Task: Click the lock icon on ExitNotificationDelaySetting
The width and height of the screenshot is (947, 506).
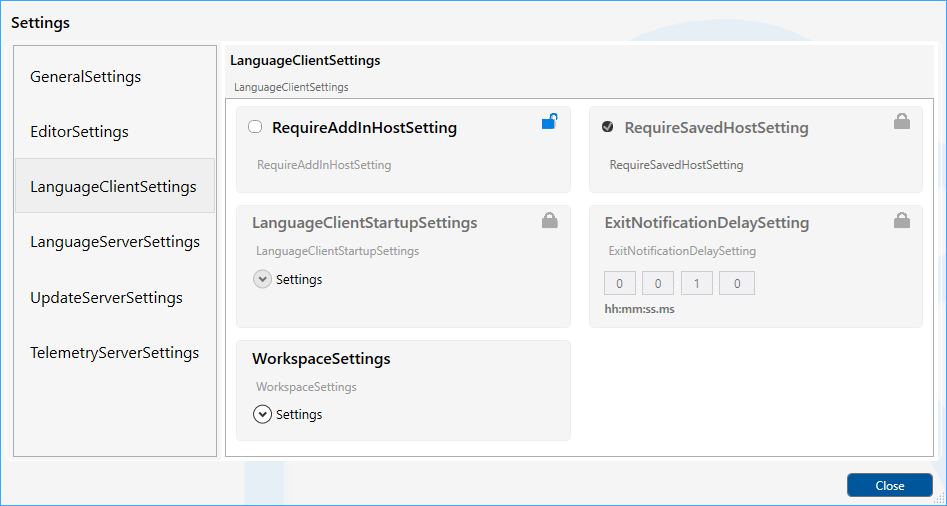Action: click(901, 220)
